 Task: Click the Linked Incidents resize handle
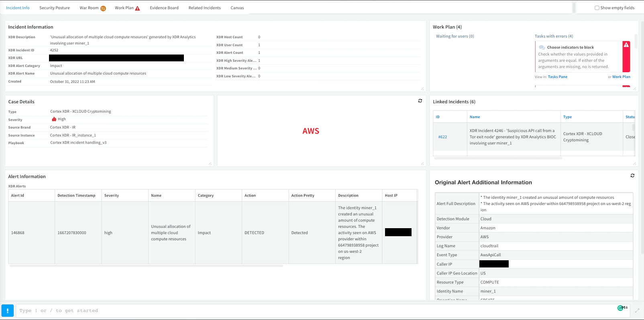[x=634, y=163]
